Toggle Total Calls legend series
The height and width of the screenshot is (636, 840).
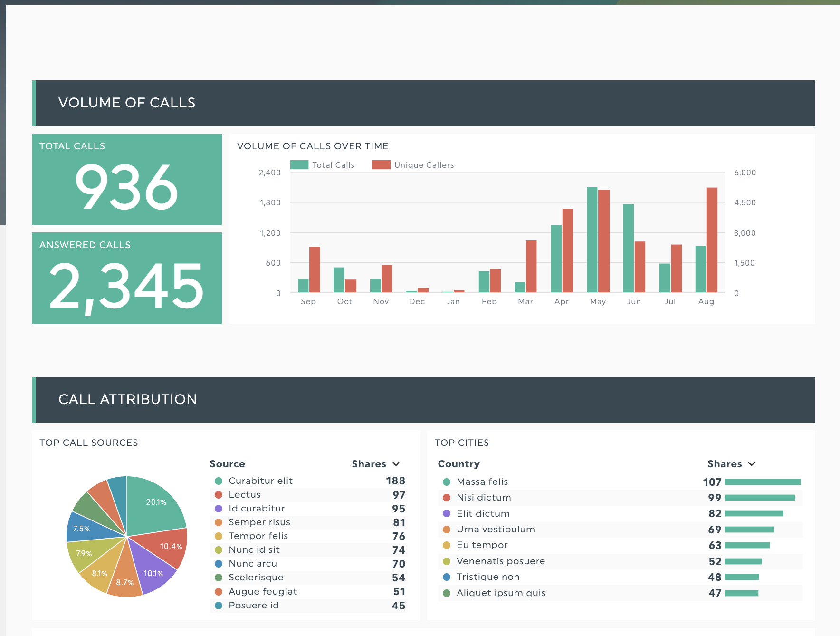[323, 165]
